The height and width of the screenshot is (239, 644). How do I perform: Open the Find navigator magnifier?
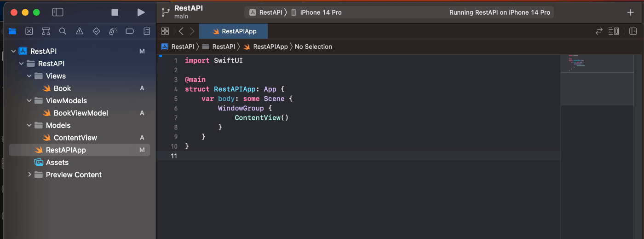click(x=63, y=31)
